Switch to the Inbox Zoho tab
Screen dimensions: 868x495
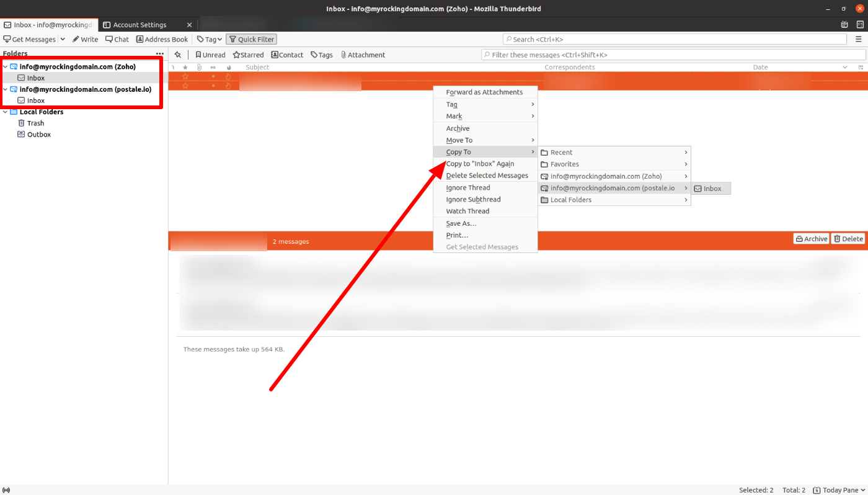click(49, 25)
